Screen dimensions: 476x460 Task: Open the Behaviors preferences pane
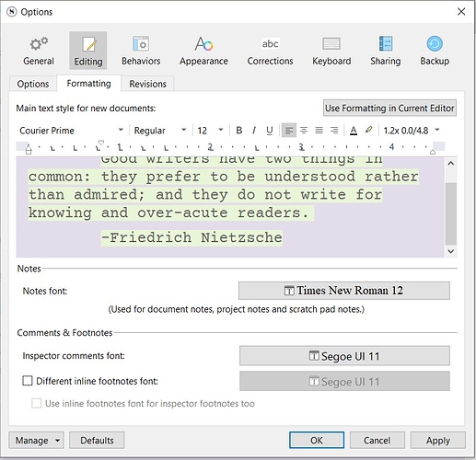(x=141, y=51)
